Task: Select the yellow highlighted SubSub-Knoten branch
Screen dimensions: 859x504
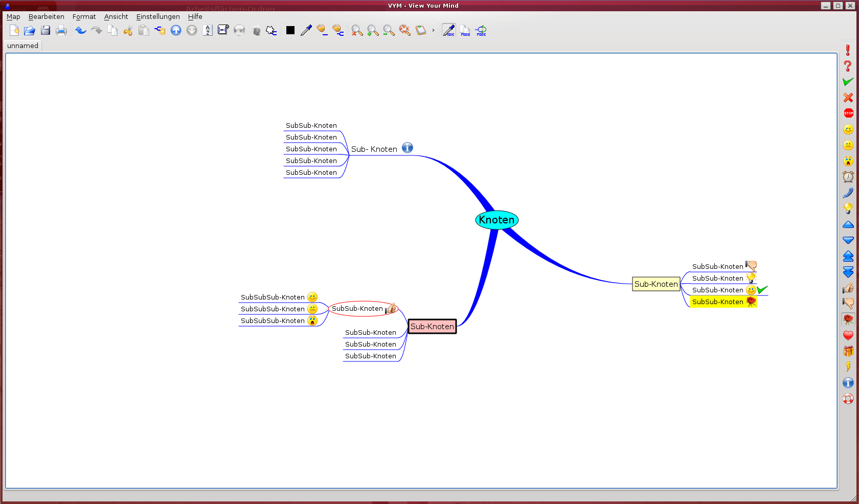Action: pyautogui.click(x=717, y=302)
